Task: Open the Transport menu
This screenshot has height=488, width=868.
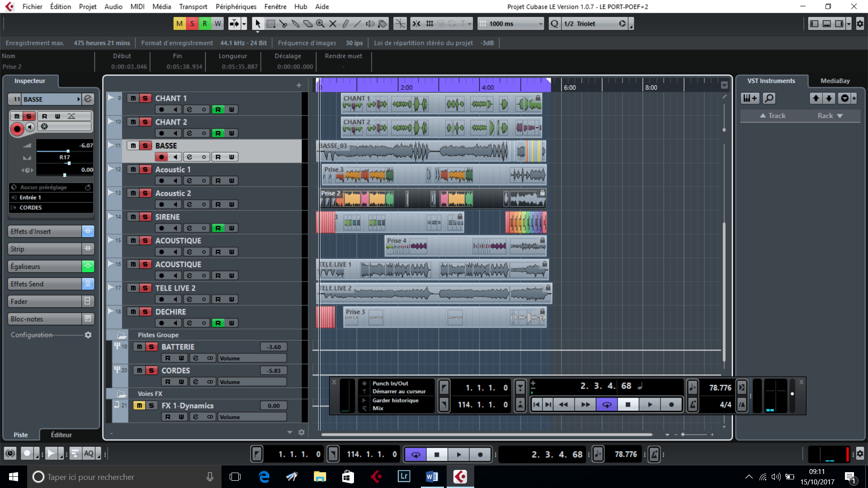Action: 193,6
